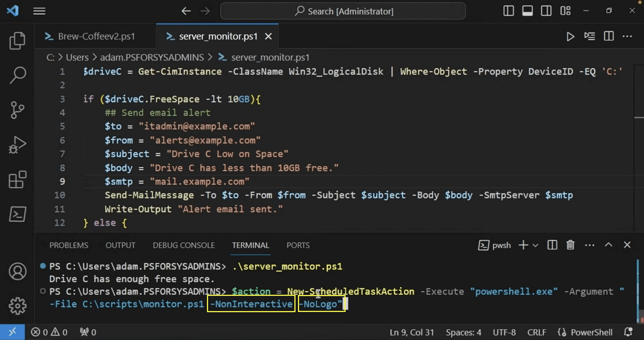Kill terminal with the trash icon

click(570, 245)
